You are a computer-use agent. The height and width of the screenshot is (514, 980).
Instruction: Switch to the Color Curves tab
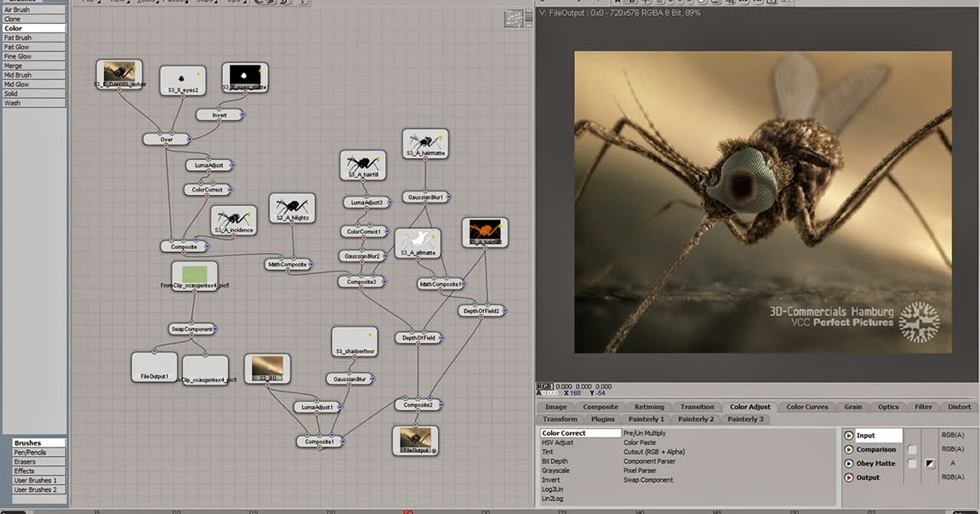pos(806,407)
